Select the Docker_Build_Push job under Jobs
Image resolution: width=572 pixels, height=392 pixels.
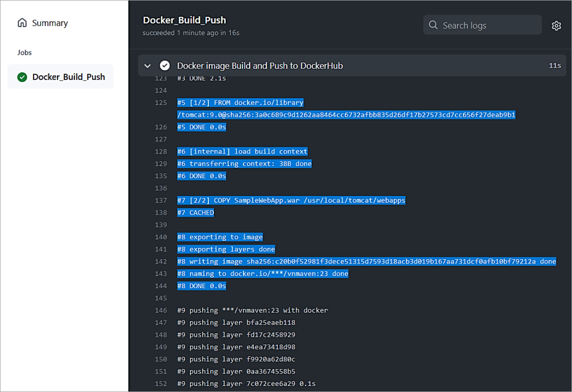68,77
